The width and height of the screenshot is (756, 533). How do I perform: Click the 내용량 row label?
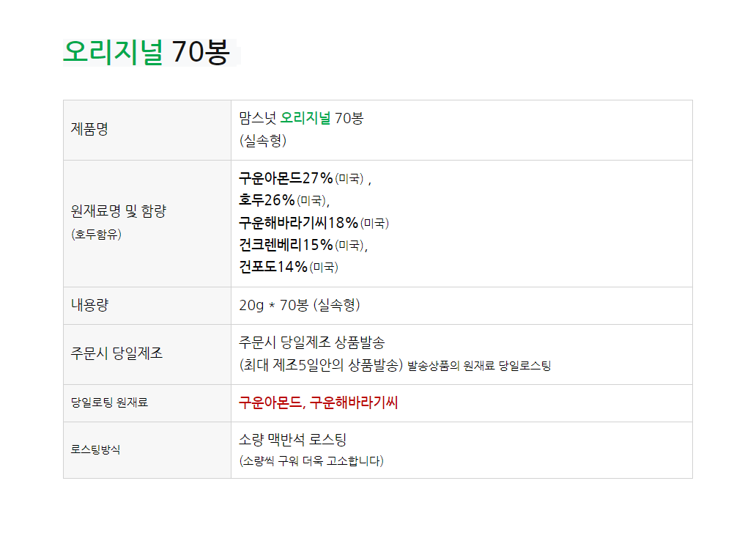click(x=89, y=306)
